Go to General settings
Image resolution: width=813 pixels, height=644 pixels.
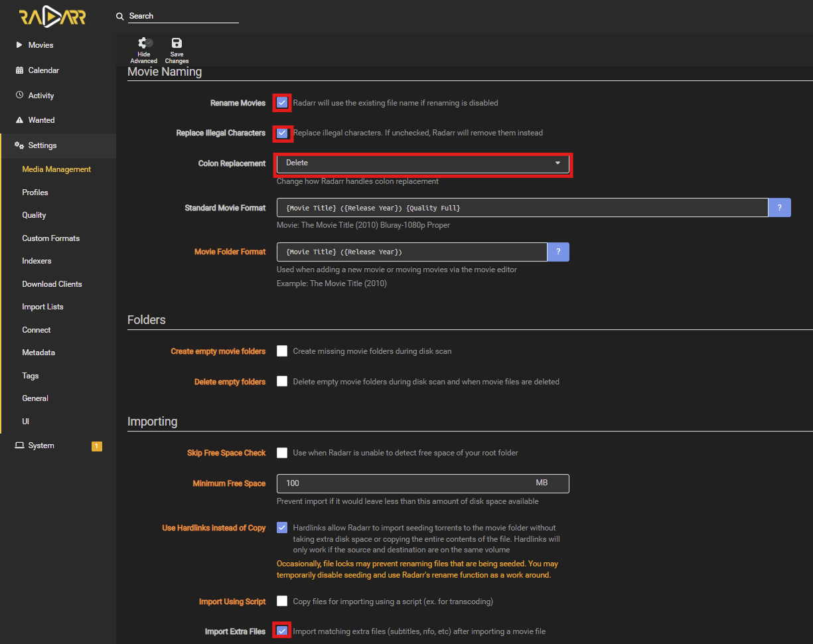(35, 398)
